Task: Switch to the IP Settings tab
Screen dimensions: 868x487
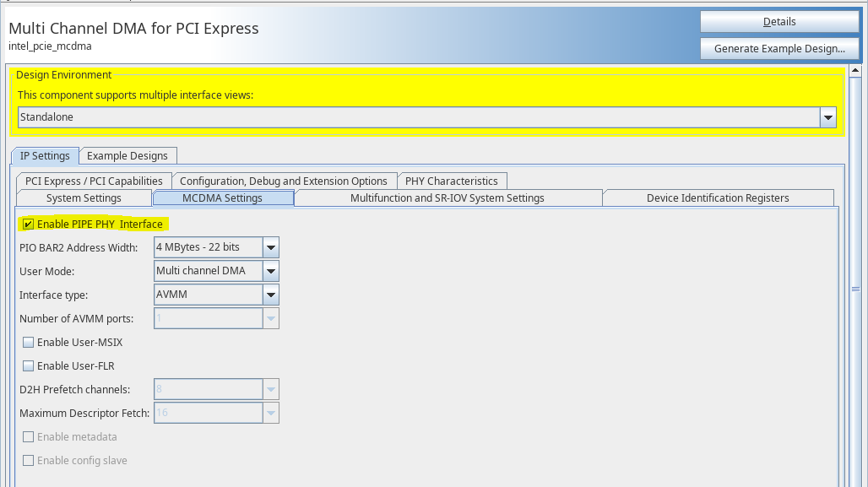Action: [45, 156]
